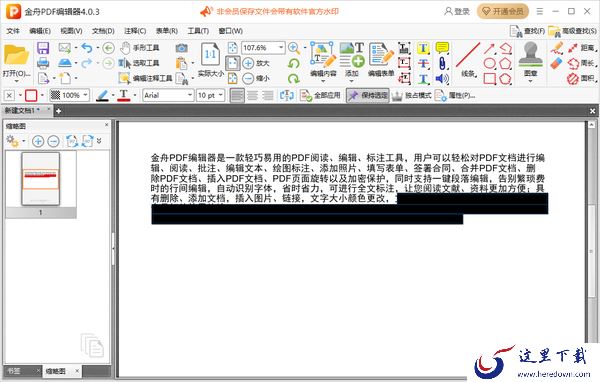Select the Distance (距离) measure tool
Screen dimensions: 600x382
click(x=582, y=48)
